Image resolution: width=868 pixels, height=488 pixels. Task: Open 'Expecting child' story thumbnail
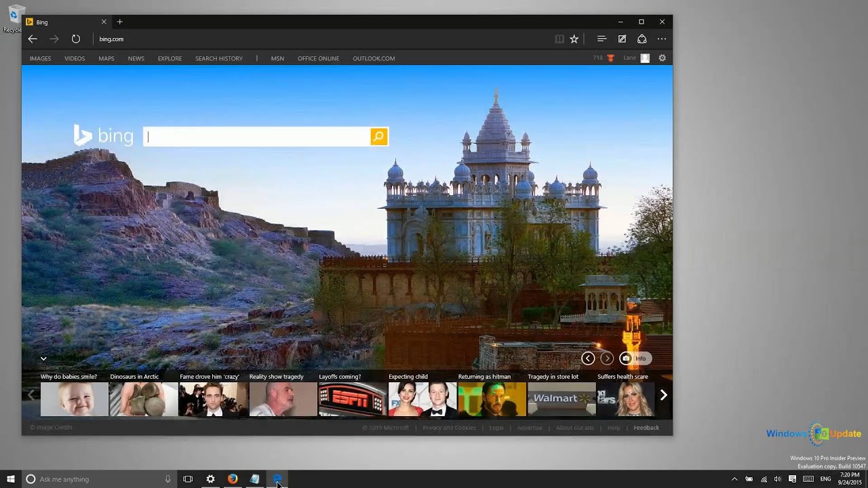tap(422, 399)
